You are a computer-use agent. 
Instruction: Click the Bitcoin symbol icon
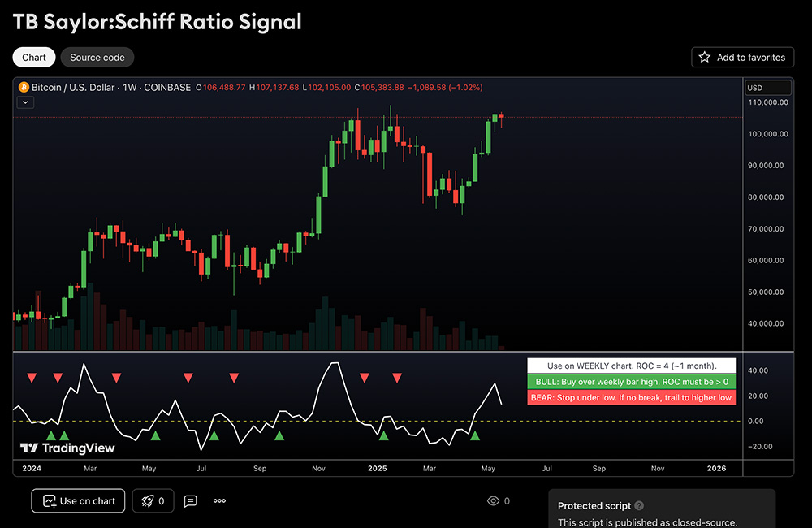24,87
